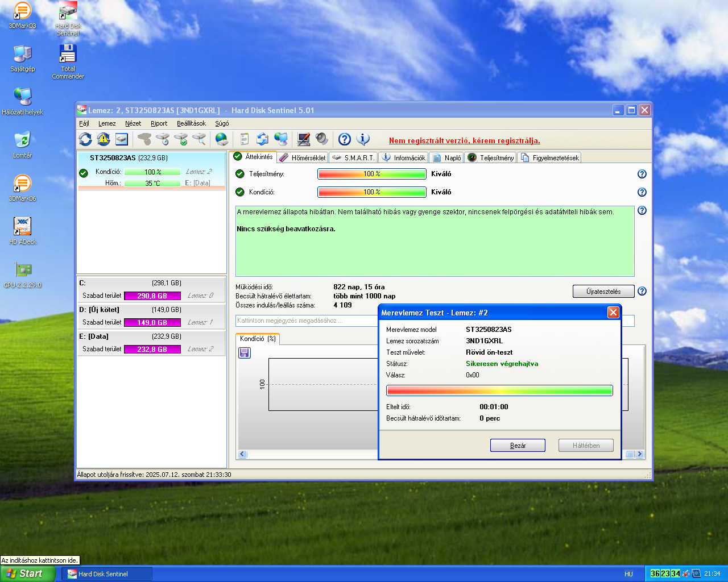Screen dimensions: 728x582
Task: Click the document report toolbar icon
Action: [245, 139]
